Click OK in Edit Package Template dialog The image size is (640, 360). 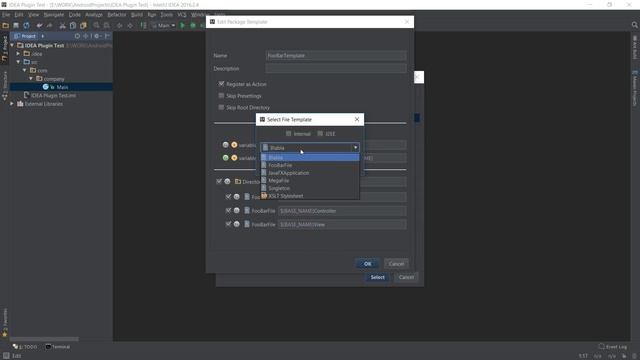tap(367, 264)
